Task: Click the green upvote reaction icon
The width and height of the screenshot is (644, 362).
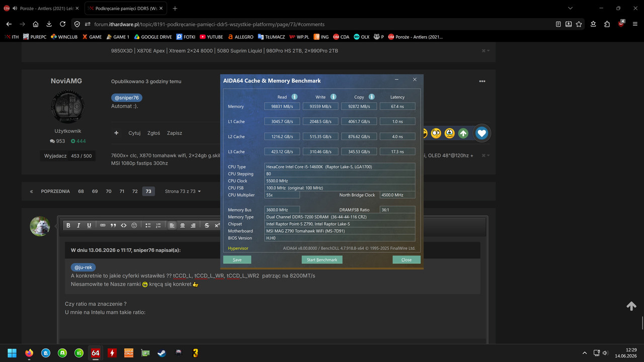Action: [x=463, y=133]
